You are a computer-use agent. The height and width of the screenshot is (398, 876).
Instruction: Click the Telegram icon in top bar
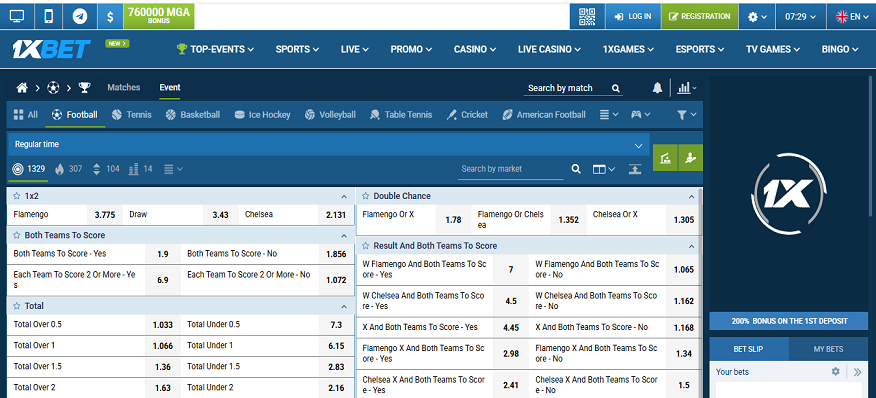point(80,16)
